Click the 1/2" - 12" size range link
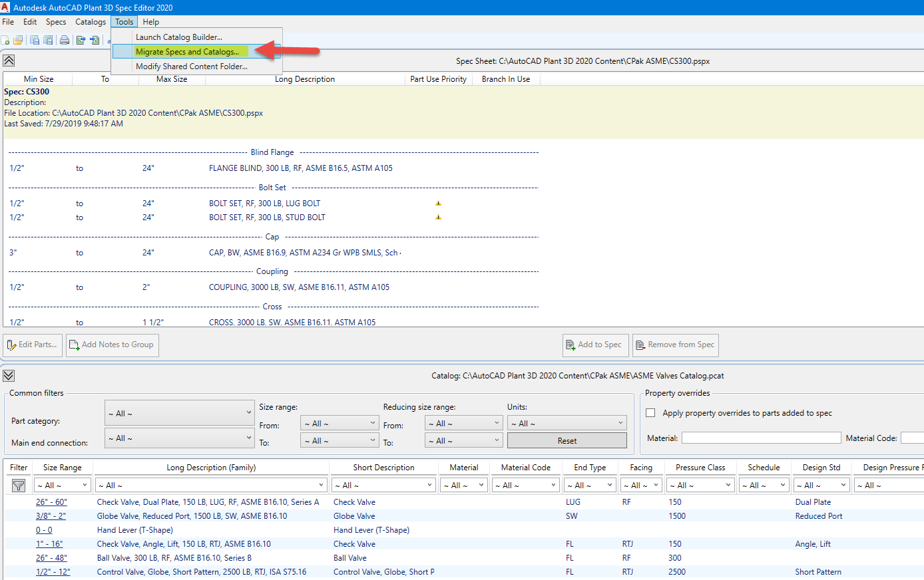Viewport: 924px width, 580px height. coord(53,572)
